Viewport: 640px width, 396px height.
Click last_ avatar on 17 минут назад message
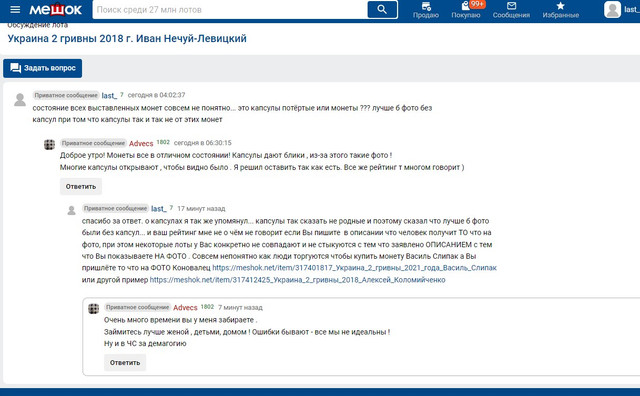71,210
